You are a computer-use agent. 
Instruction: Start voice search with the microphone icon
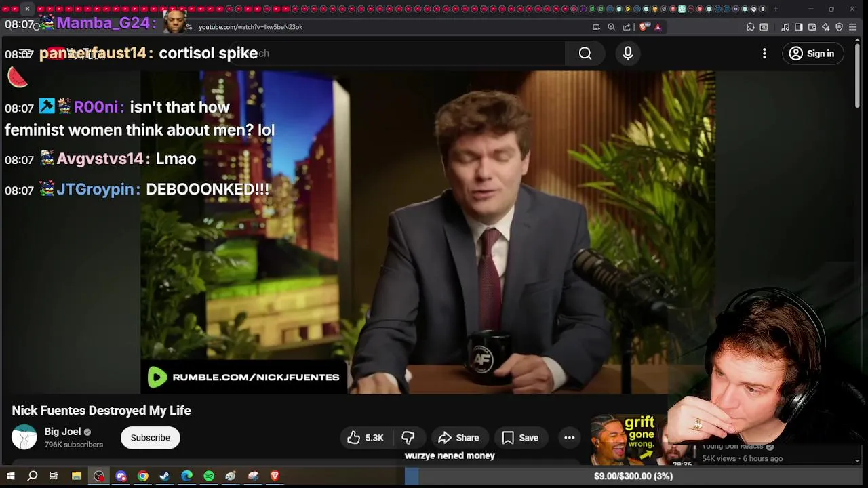pyautogui.click(x=628, y=54)
